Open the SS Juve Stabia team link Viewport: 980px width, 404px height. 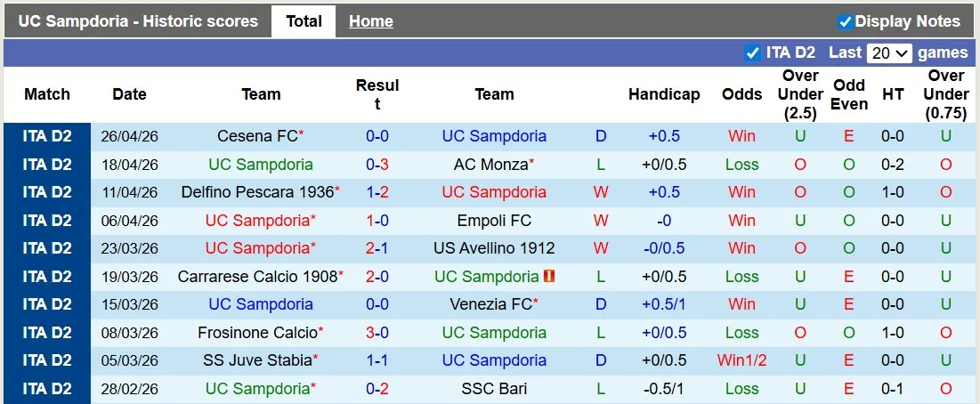pos(257,360)
